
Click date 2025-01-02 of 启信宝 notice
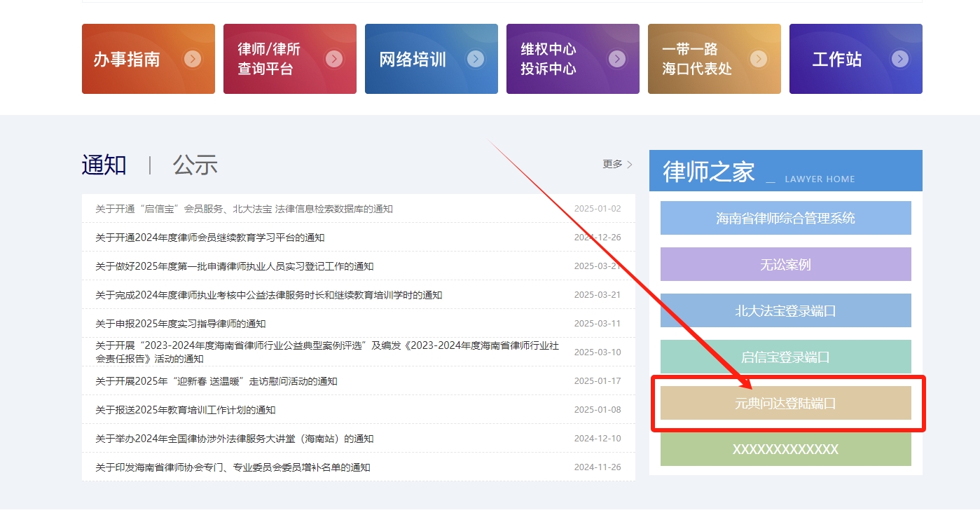(598, 209)
